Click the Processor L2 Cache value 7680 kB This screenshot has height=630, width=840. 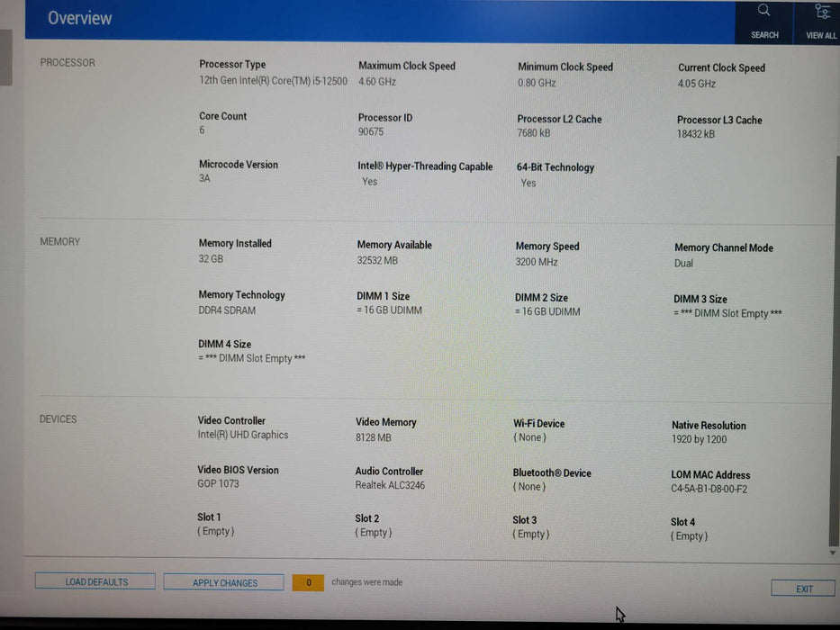(534, 133)
